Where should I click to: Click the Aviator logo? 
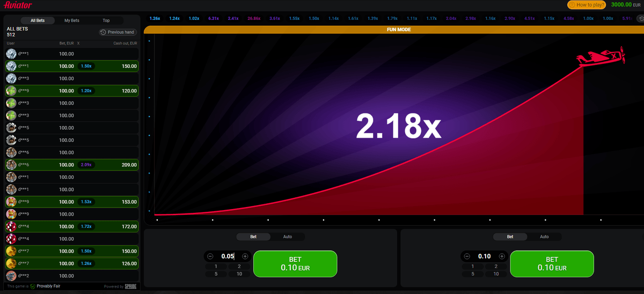tap(18, 5)
